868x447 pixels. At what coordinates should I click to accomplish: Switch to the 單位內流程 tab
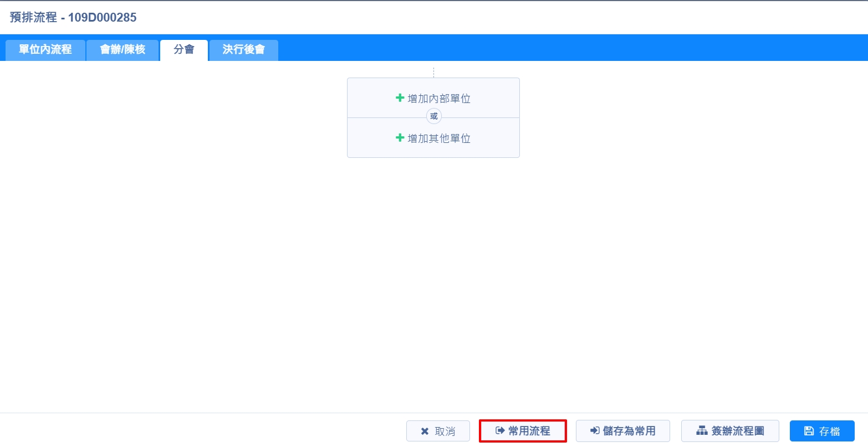(x=45, y=50)
